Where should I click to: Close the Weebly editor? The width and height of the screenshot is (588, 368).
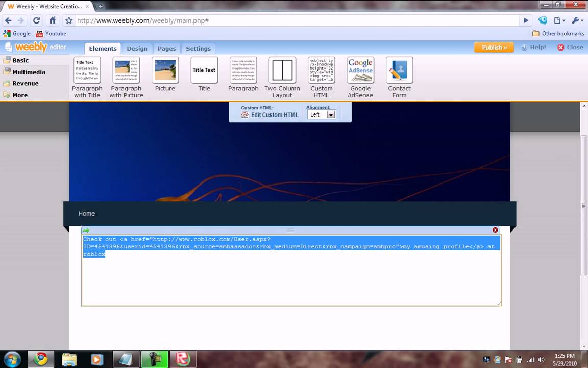[x=570, y=48]
